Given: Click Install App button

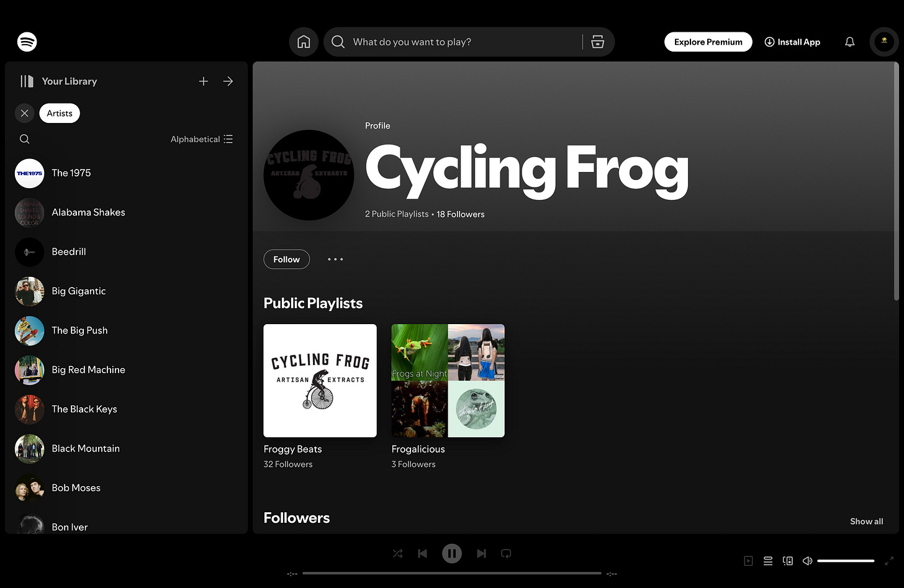Looking at the screenshot, I should (792, 42).
